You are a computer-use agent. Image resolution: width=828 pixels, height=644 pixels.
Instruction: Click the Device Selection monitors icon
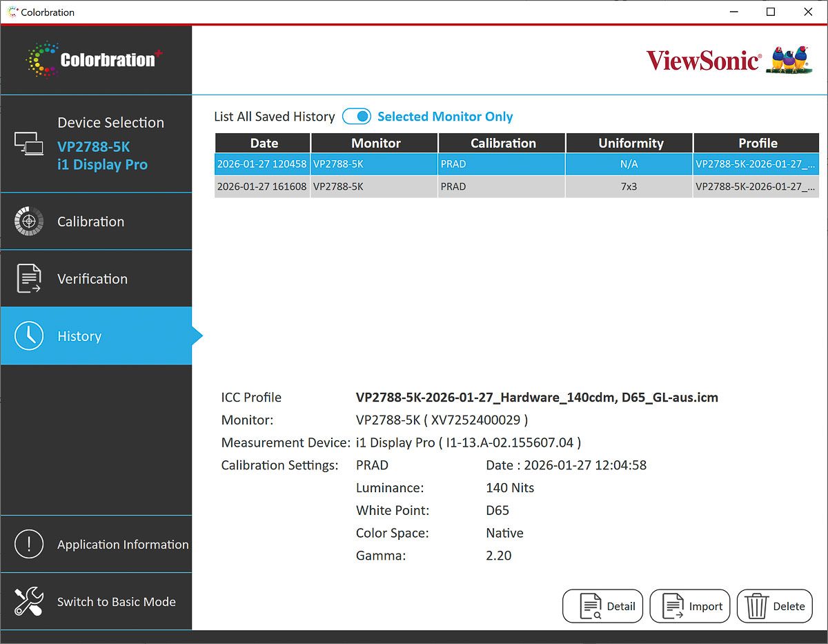point(29,144)
